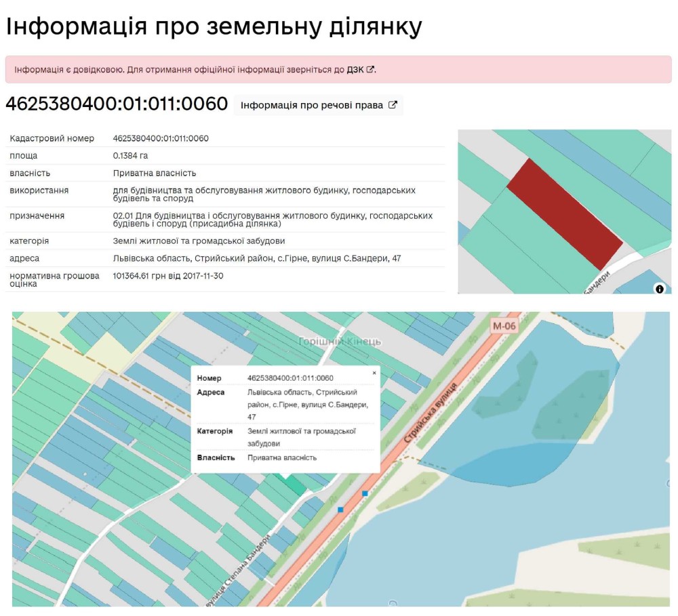
Task: Click external-link icon in речові права button
Action: click(x=393, y=105)
